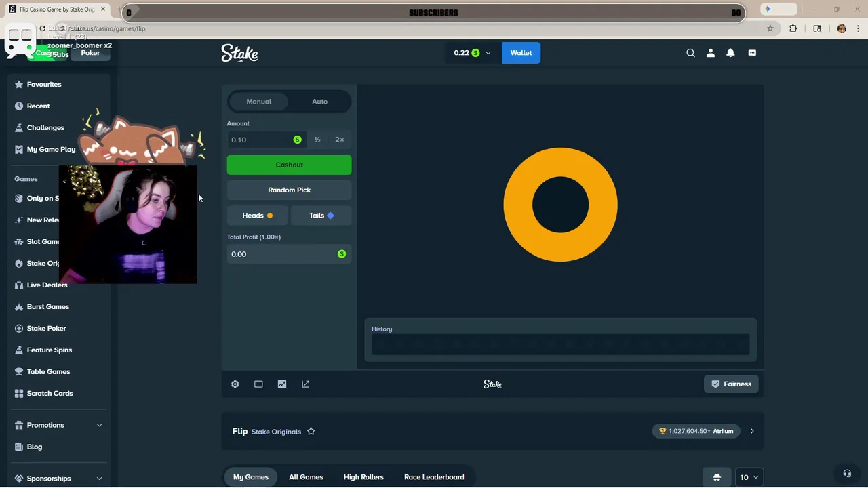This screenshot has width=868, height=488.
Task: Open the Atrium top win badge
Action: [x=696, y=431]
